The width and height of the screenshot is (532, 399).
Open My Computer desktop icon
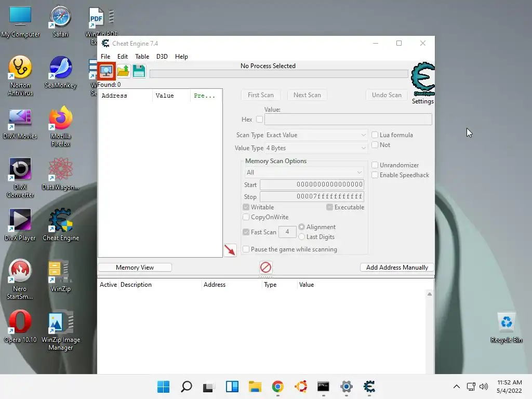20,22
